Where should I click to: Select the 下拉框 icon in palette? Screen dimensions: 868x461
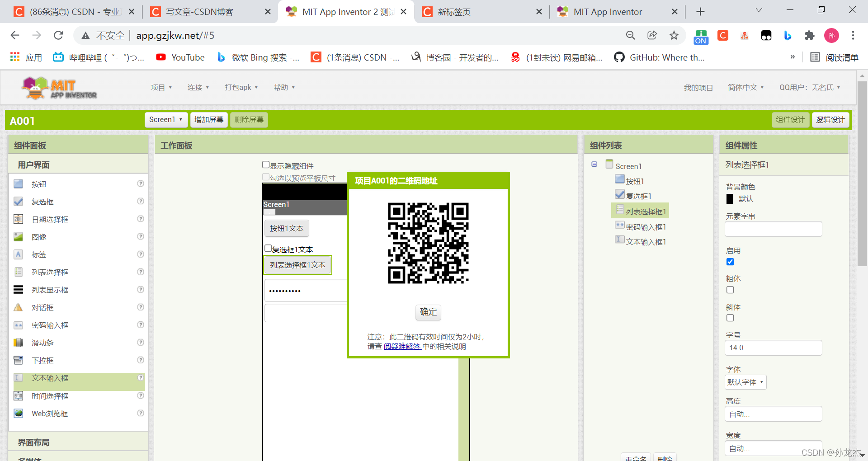click(18, 360)
